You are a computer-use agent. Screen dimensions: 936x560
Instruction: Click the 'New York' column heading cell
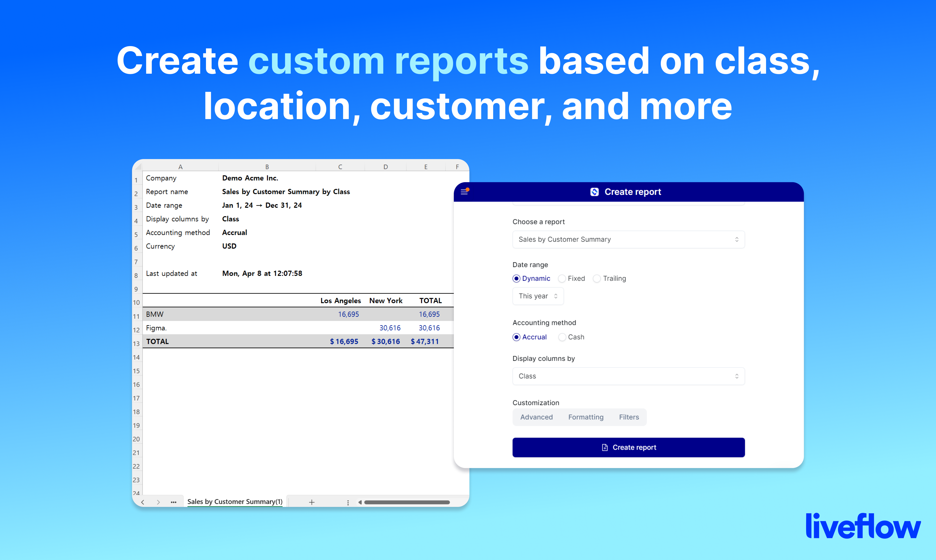(385, 300)
